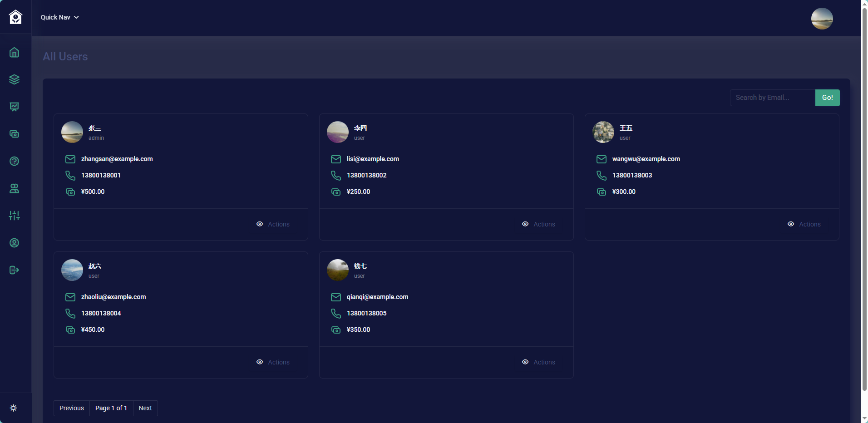Click the money sidebar icon
The image size is (868, 423).
click(x=15, y=134)
